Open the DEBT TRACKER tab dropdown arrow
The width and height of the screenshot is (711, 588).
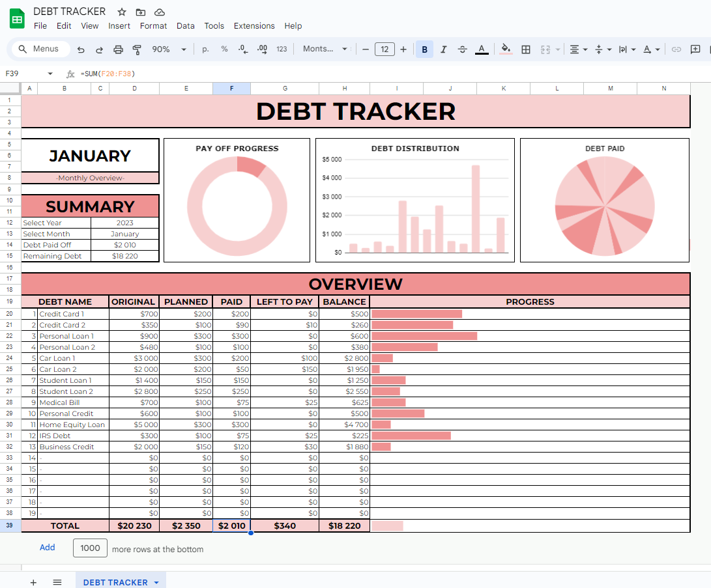[156, 583]
